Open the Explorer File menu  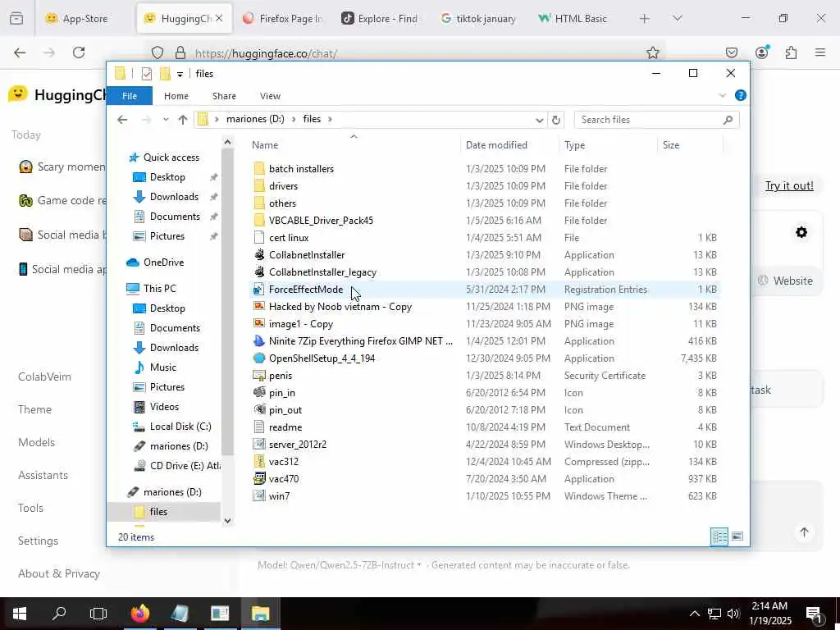130,96
